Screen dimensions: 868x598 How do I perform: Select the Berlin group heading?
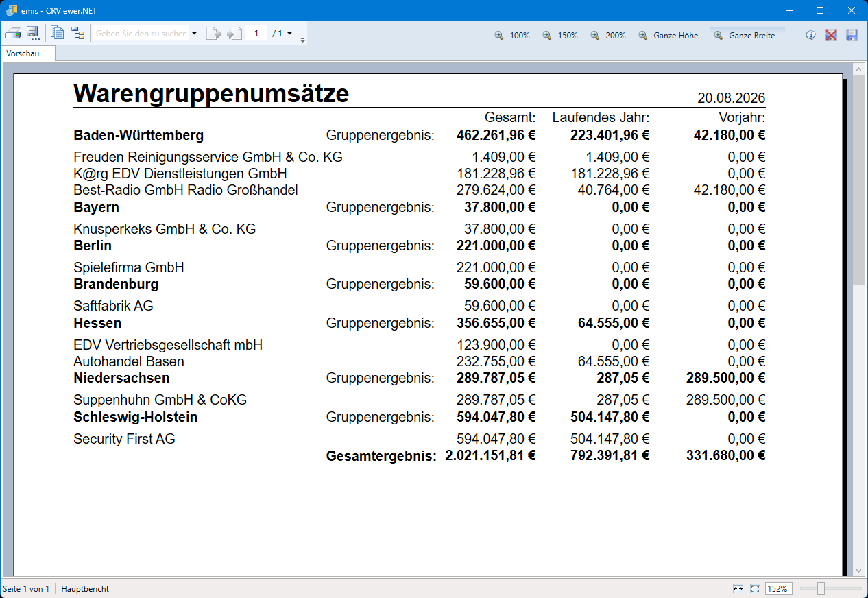click(x=93, y=246)
